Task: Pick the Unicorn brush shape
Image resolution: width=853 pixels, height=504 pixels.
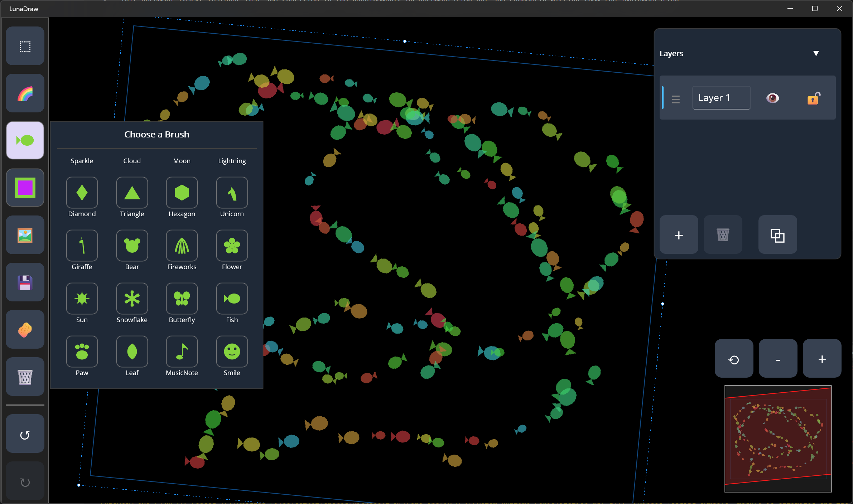Action: click(232, 193)
